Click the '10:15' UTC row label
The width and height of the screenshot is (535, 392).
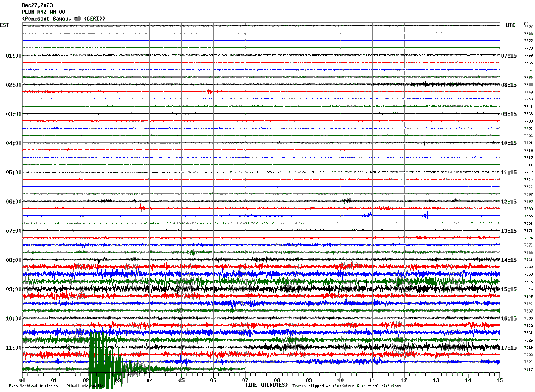(509, 143)
